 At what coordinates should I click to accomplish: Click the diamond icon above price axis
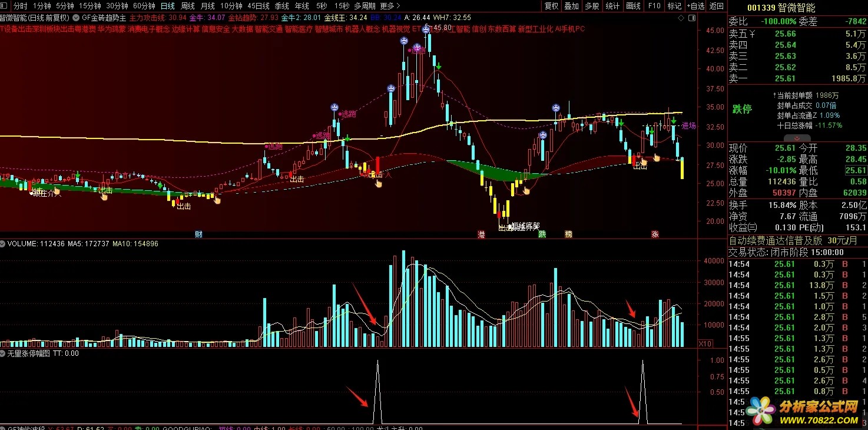click(681, 18)
